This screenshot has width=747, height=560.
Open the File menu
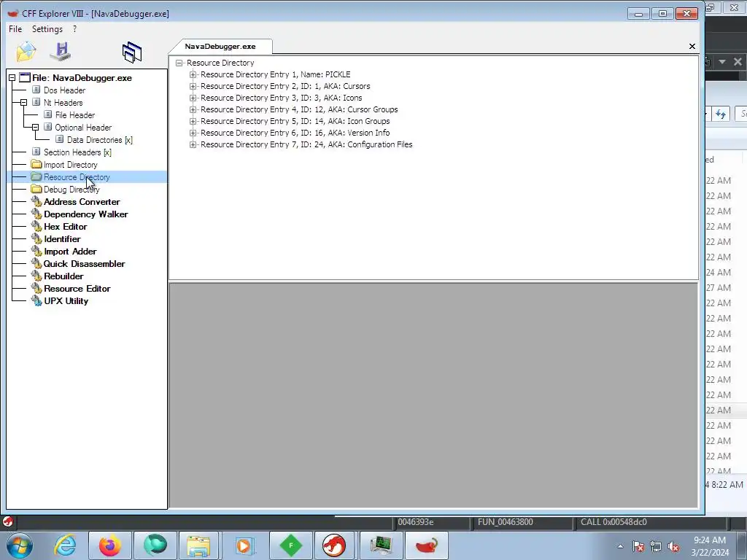point(15,29)
